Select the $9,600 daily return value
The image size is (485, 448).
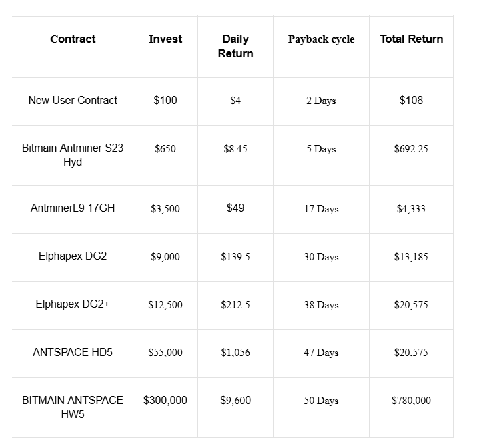pos(235,401)
